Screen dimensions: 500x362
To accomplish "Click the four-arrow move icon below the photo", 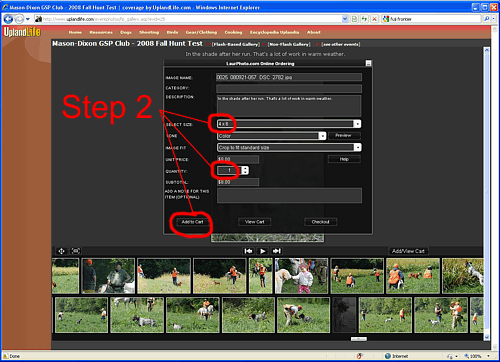I will coord(61,251).
